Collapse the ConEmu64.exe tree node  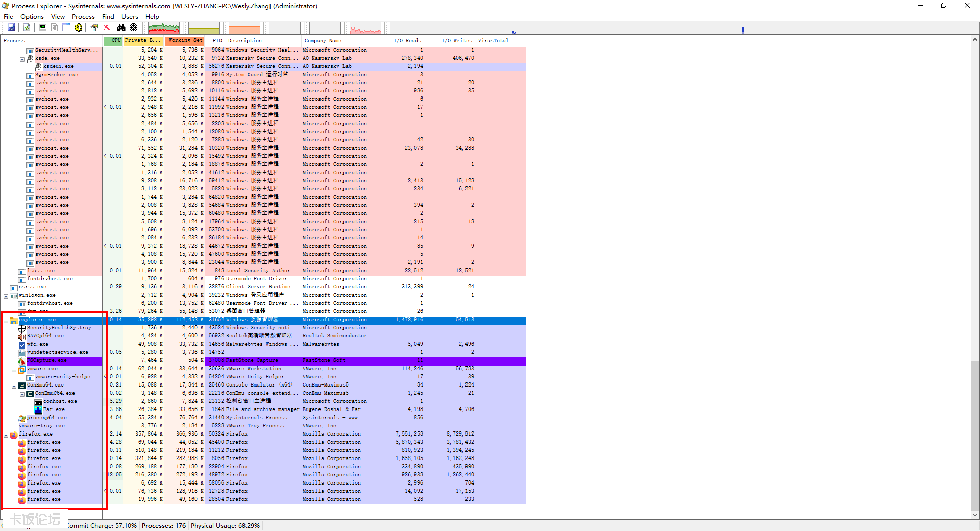[x=14, y=386]
